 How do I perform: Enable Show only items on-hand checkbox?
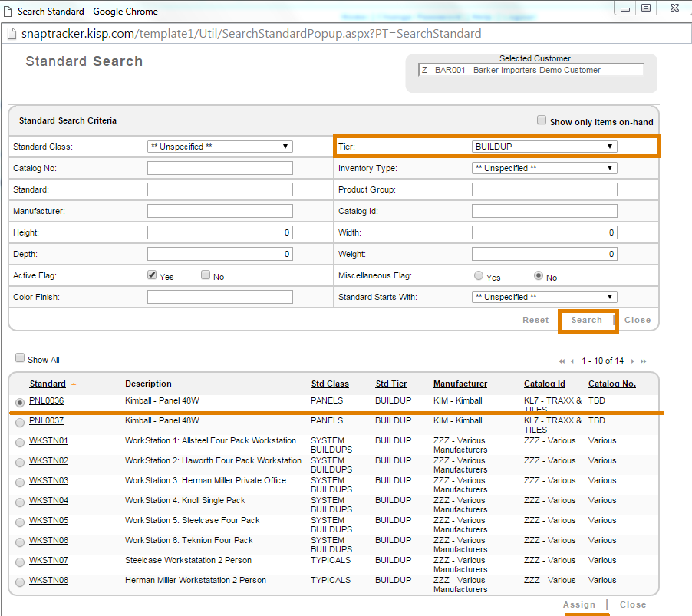point(542,120)
